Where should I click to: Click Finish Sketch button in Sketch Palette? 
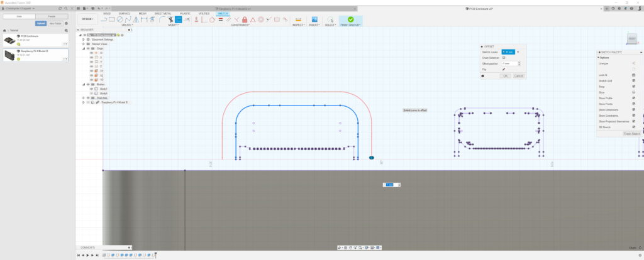[x=631, y=134]
